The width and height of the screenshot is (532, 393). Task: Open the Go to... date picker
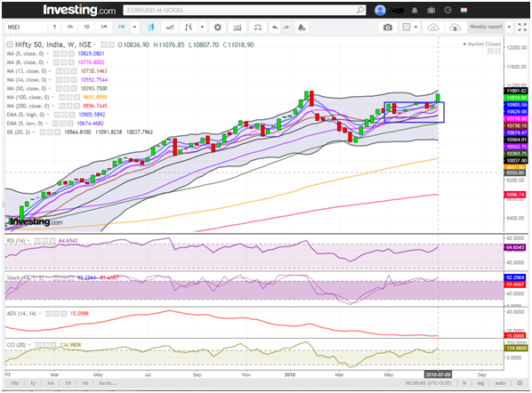(x=108, y=383)
